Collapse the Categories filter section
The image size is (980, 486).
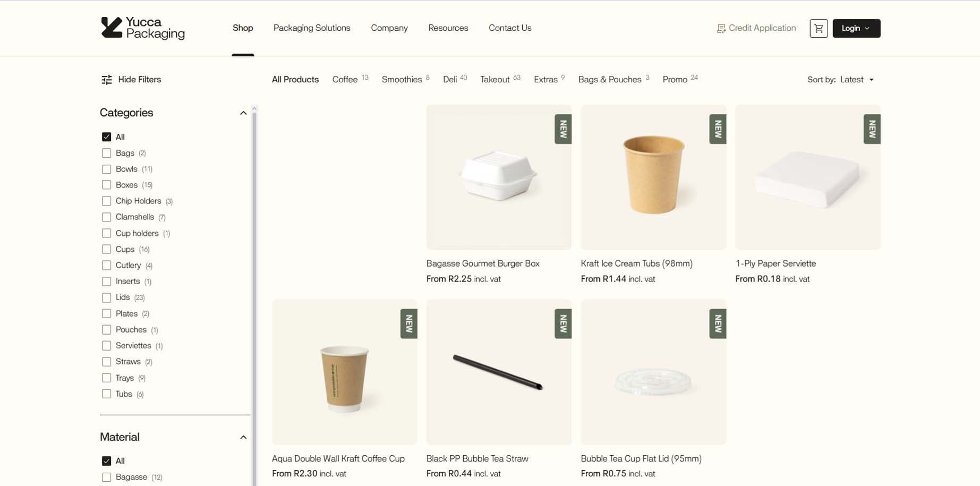[x=243, y=113]
